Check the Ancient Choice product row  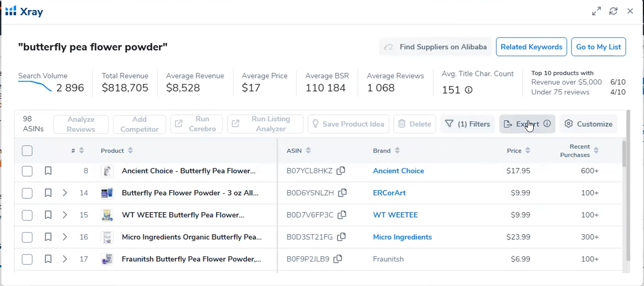pyautogui.click(x=27, y=171)
